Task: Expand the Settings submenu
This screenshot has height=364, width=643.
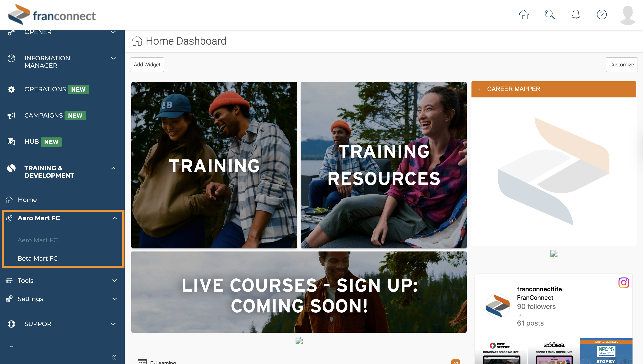Action: [x=115, y=299]
